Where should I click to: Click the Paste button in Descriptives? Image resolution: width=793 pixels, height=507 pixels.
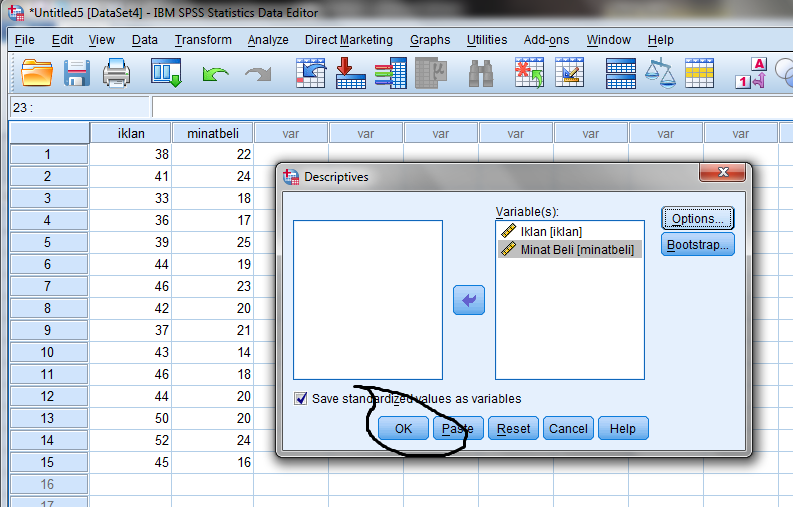tap(458, 429)
